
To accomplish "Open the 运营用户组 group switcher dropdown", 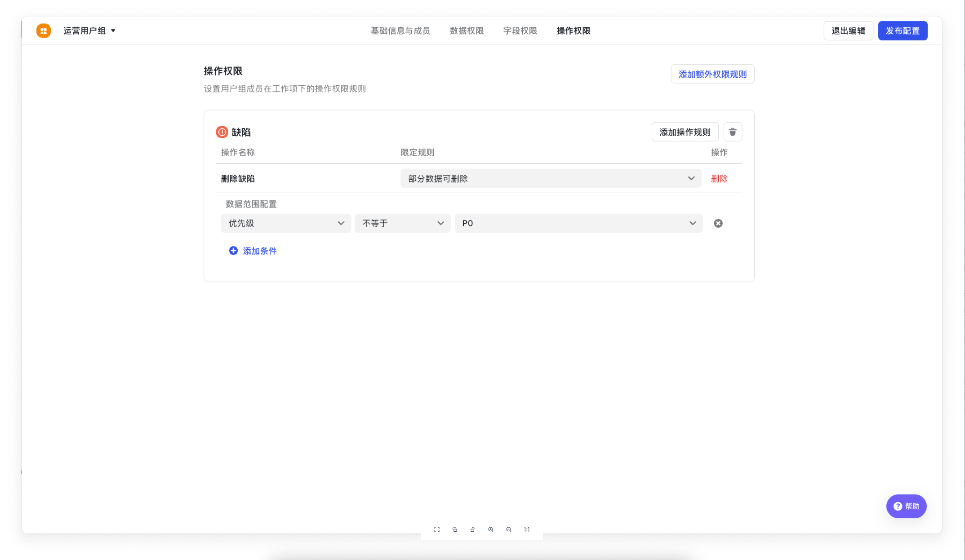I will click(89, 31).
